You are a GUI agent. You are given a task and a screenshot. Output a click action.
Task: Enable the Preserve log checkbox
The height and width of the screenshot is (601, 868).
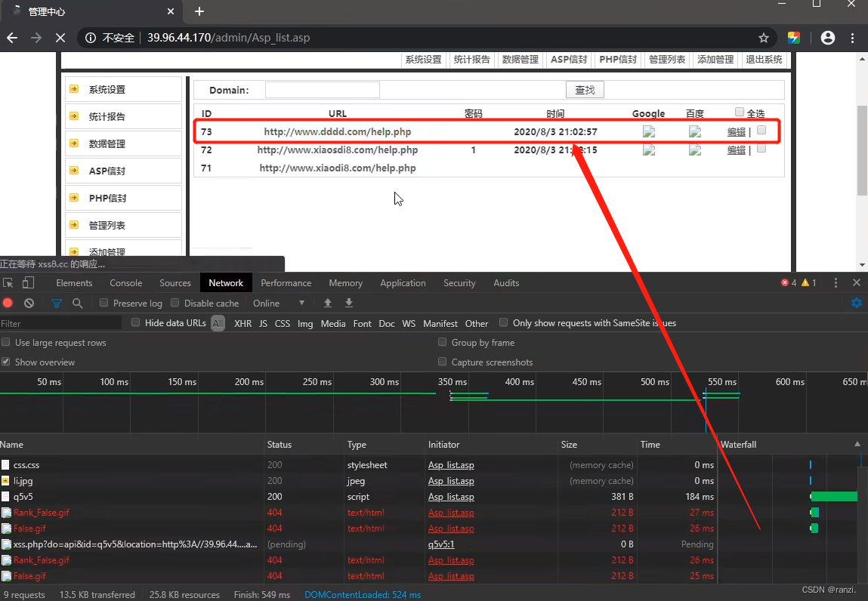103,303
